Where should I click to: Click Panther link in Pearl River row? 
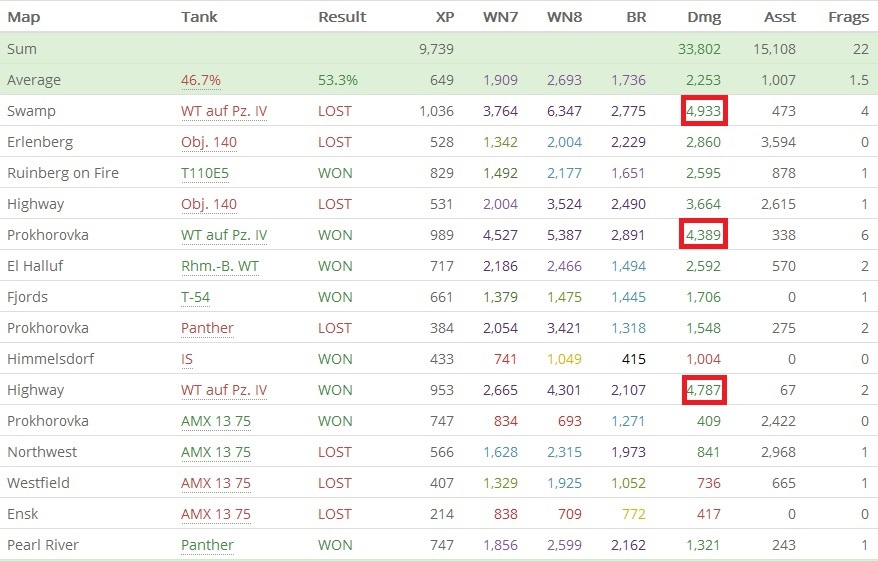pyautogui.click(x=207, y=545)
